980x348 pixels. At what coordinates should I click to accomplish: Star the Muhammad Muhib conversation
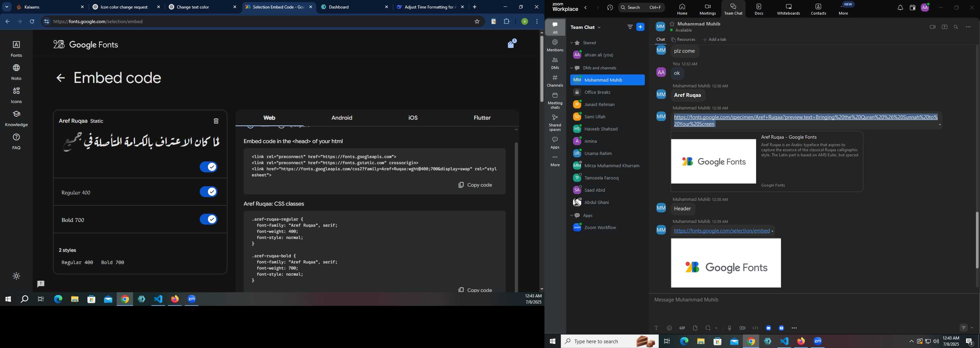pos(672,24)
